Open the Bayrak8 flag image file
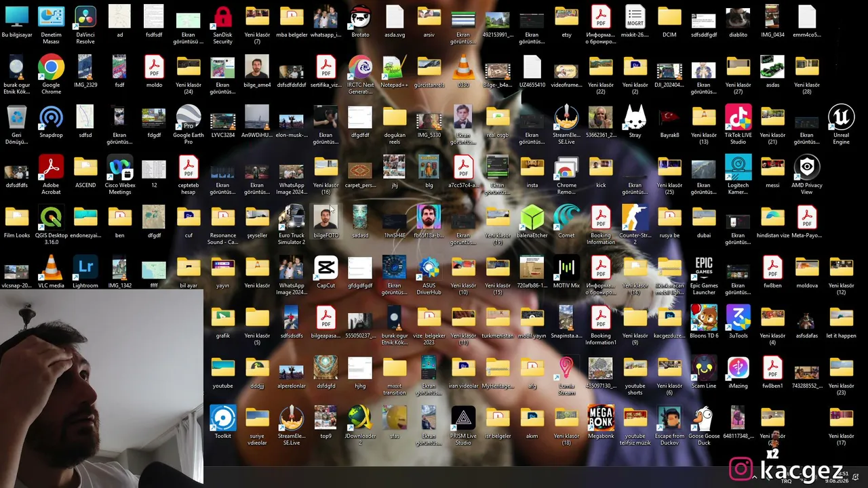This screenshot has height=488, width=868. click(x=669, y=123)
